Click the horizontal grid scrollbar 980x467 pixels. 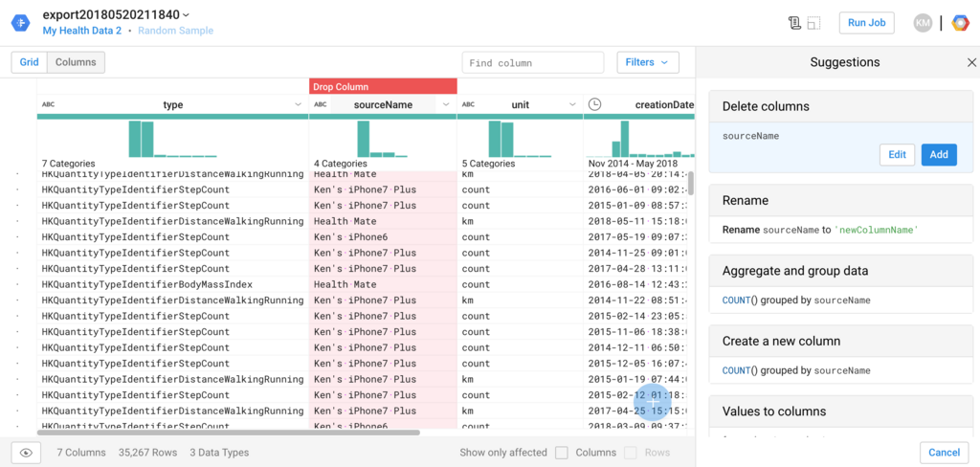(x=228, y=432)
